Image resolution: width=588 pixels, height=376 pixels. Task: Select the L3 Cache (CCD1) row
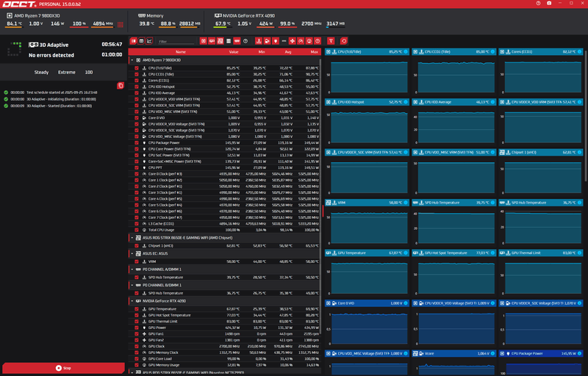224,223
